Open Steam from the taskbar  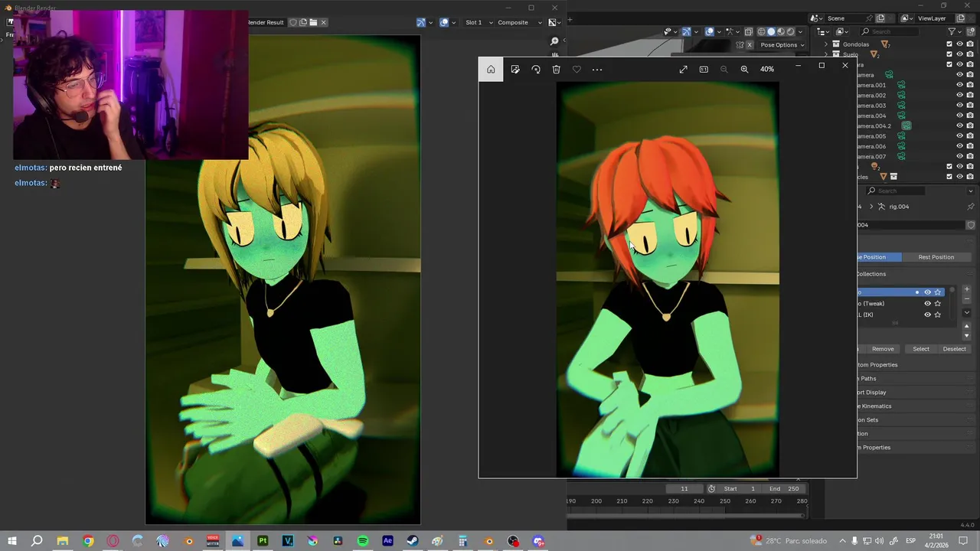[413, 541]
